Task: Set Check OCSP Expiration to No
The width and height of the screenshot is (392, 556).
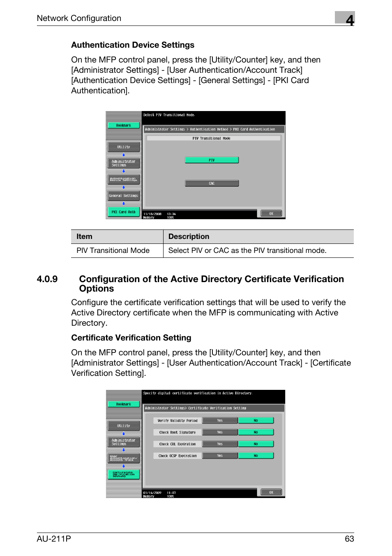Action: click(256, 456)
